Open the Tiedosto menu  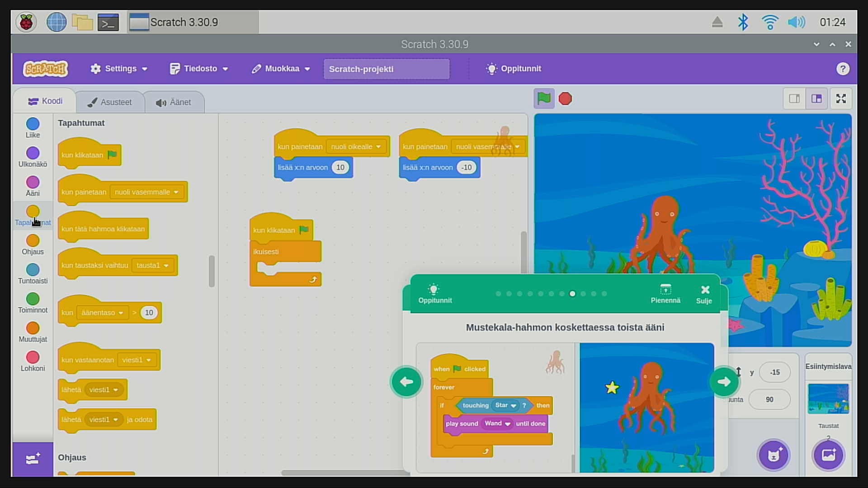pyautogui.click(x=199, y=69)
